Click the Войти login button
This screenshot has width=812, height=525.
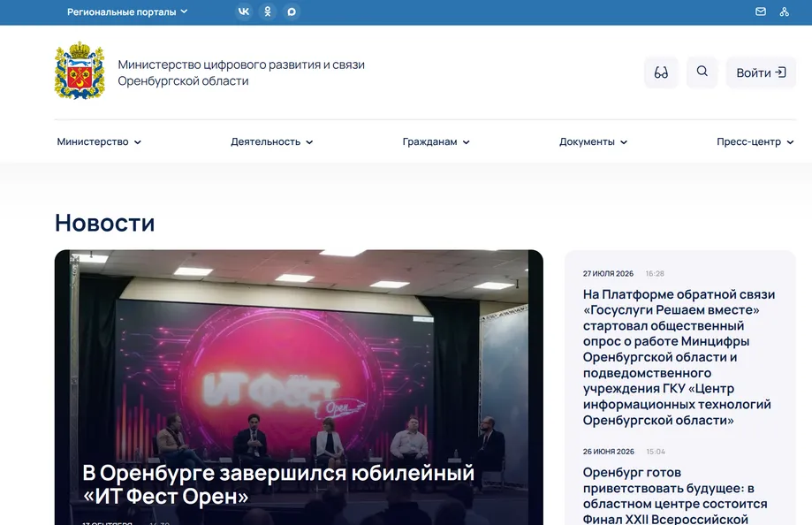click(761, 72)
